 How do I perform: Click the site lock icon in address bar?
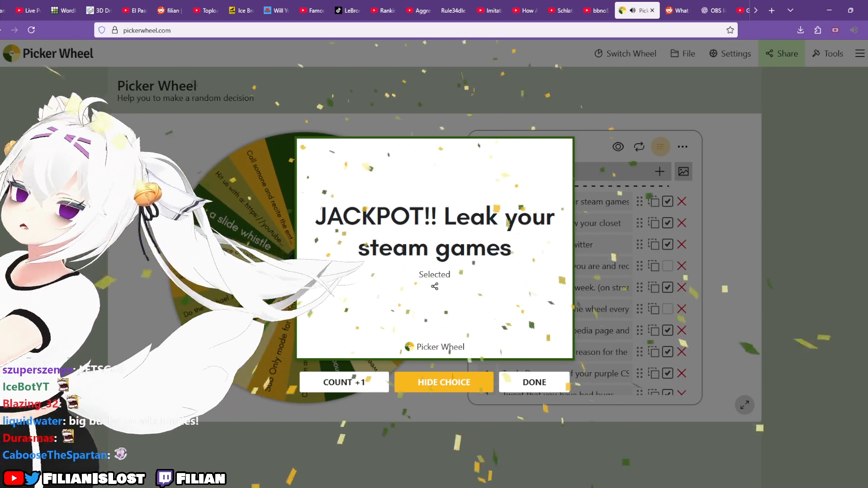point(115,30)
